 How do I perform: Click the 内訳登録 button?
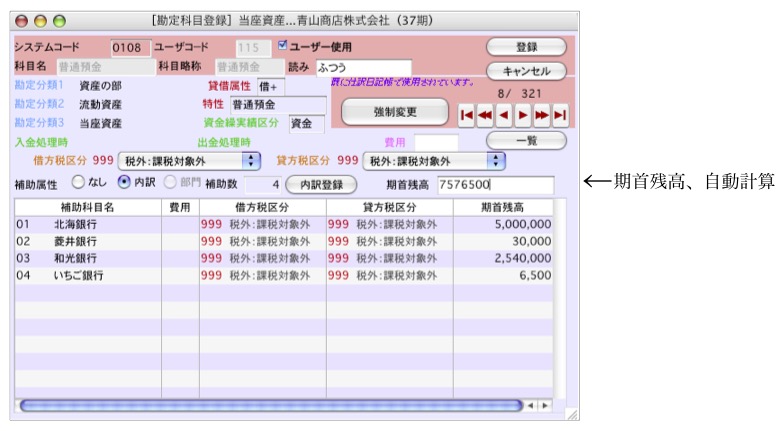pos(321,185)
